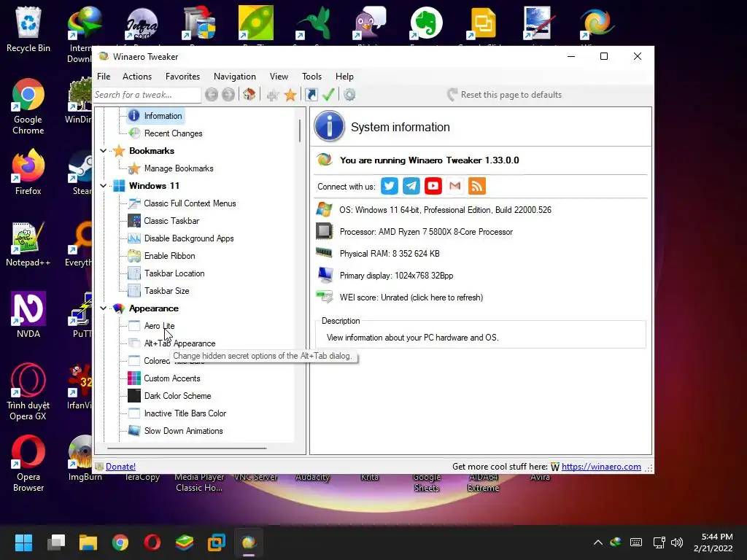
Task: Open the Favorites menu
Action: [182, 76]
